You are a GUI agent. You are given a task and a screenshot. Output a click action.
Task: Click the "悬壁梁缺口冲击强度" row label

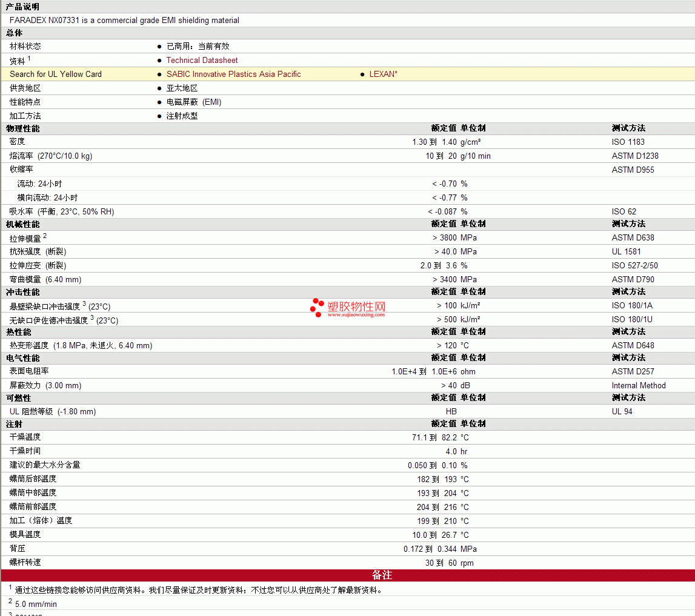tap(45, 306)
